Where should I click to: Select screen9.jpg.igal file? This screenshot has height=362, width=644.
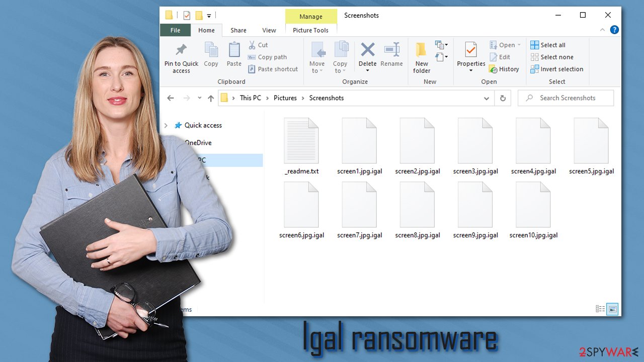tap(475, 210)
